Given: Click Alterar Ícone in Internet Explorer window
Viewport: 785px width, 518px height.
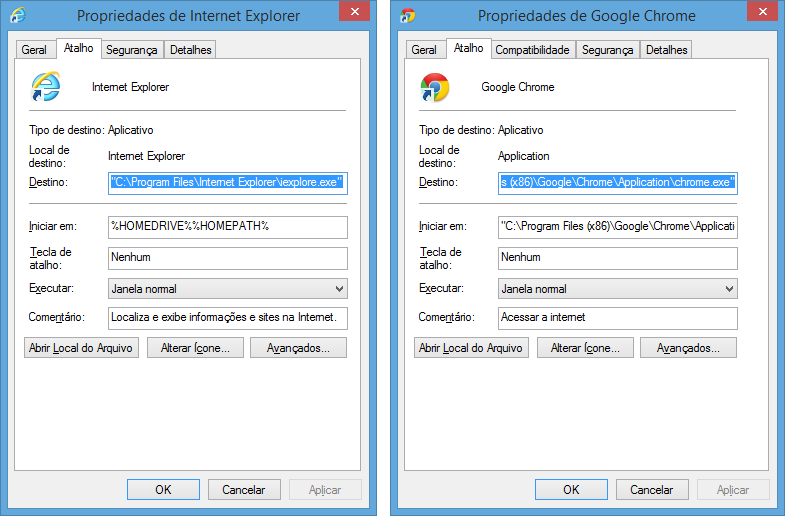Looking at the screenshot, I should click(x=195, y=348).
